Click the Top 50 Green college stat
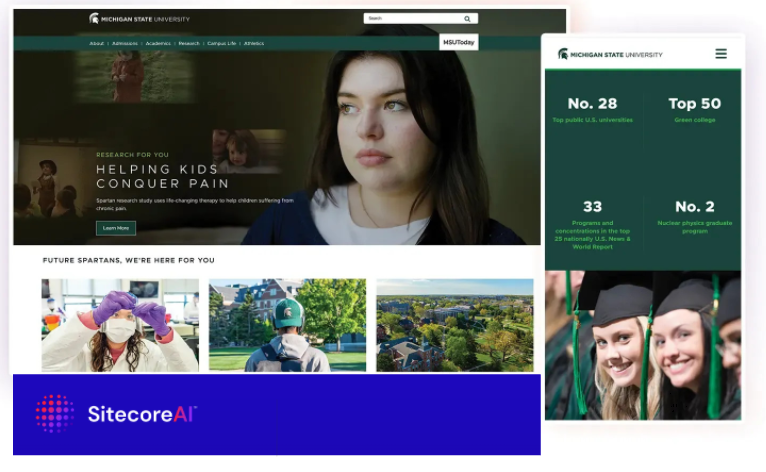The height and width of the screenshot is (472, 766). (x=695, y=110)
